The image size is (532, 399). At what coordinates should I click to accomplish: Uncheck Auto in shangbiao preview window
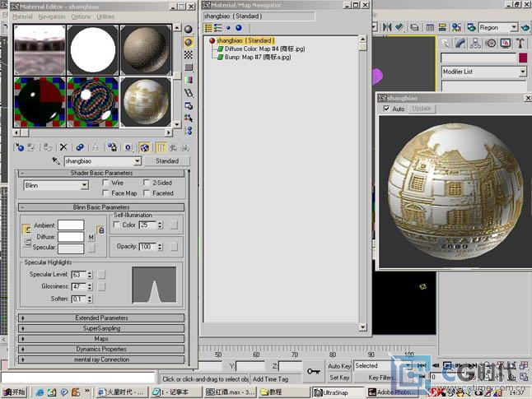tap(387, 109)
